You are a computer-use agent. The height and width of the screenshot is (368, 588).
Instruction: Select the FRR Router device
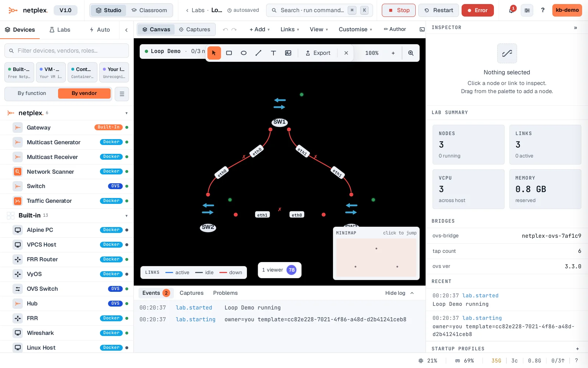click(x=67, y=259)
